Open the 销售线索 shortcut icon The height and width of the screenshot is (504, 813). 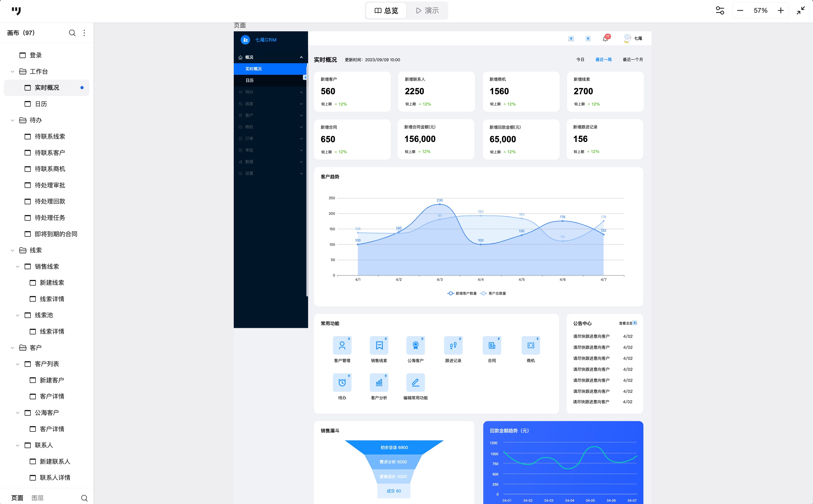tap(379, 345)
